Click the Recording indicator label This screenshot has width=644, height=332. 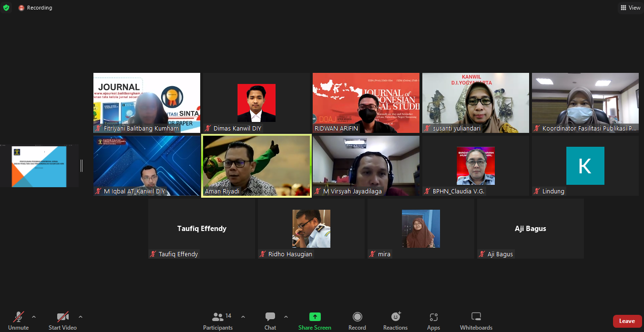coord(39,8)
